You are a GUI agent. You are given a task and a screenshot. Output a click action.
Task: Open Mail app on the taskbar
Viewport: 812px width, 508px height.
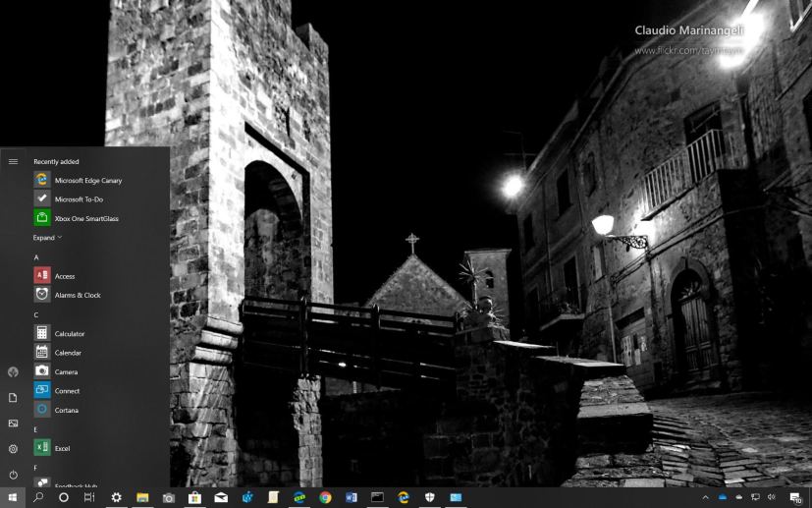221,497
